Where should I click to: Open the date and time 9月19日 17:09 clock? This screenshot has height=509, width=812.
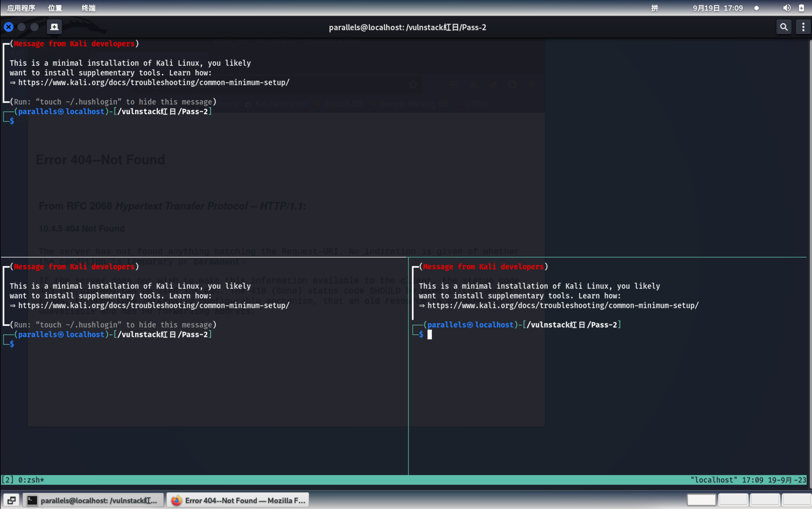[x=717, y=8]
